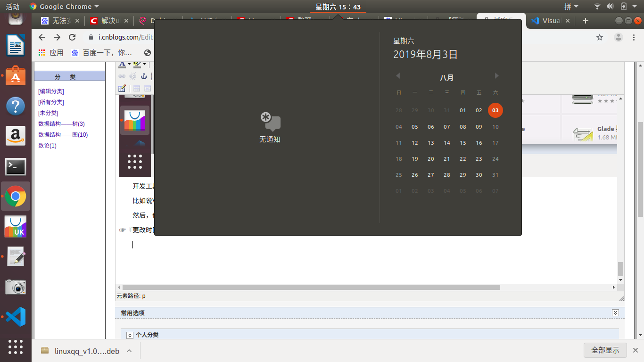Image resolution: width=644 pixels, height=362 pixels.
Task: Expand the 常用选项 section
Action: (615, 313)
